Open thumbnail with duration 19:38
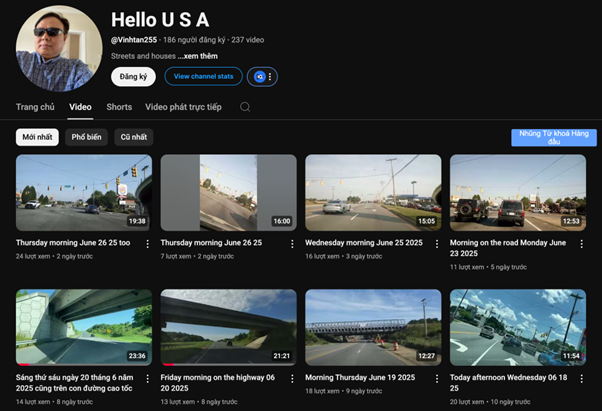602x411 pixels. (x=84, y=193)
